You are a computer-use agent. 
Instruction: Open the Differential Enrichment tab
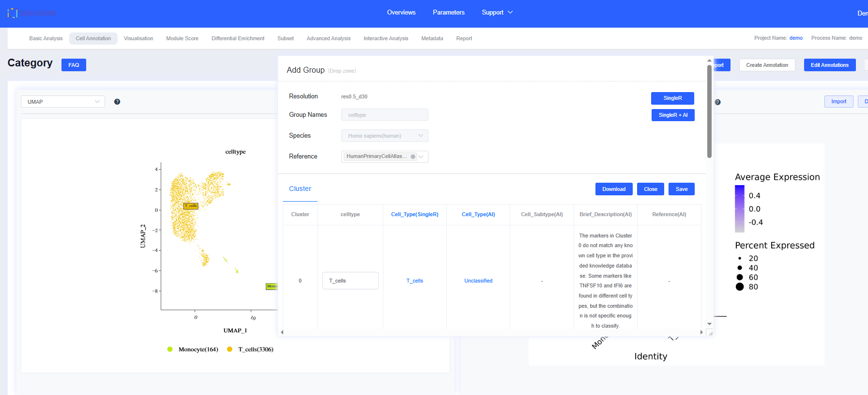click(x=238, y=38)
